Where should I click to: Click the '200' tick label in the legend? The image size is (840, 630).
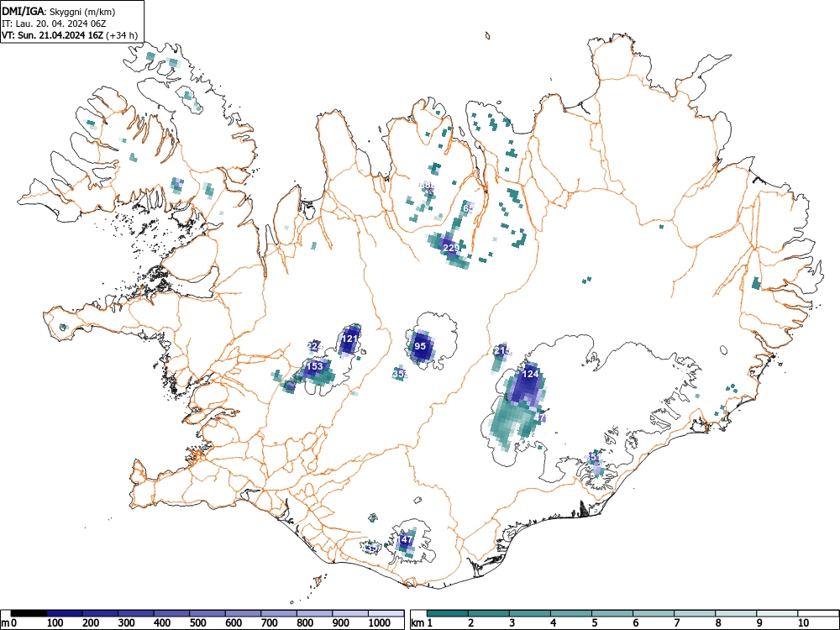click(91, 623)
